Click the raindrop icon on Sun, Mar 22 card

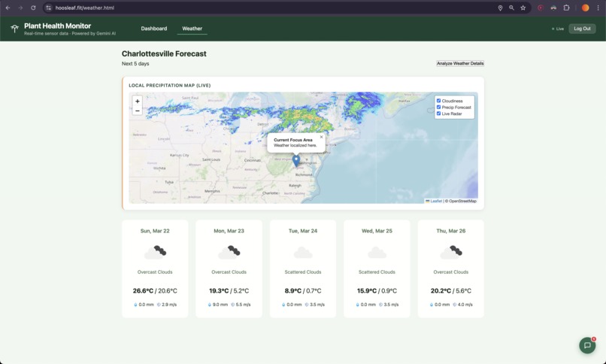(x=135, y=305)
